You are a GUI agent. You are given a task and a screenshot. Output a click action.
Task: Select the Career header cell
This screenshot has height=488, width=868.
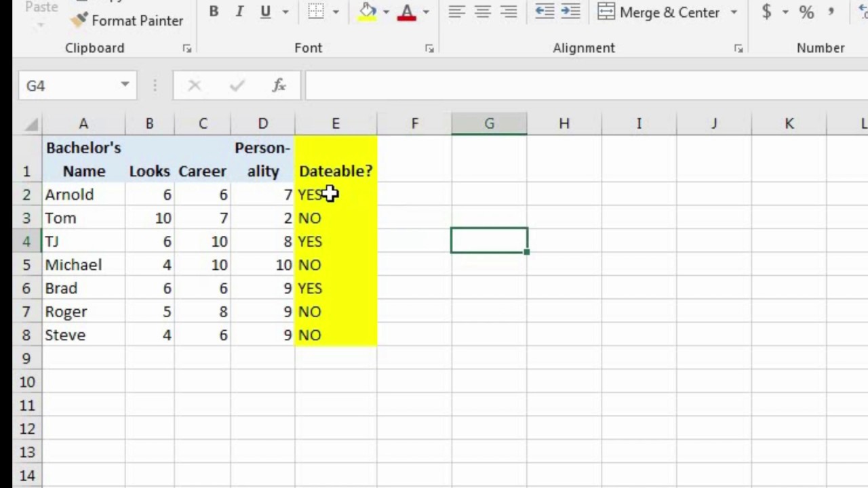[x=202, y=159]
